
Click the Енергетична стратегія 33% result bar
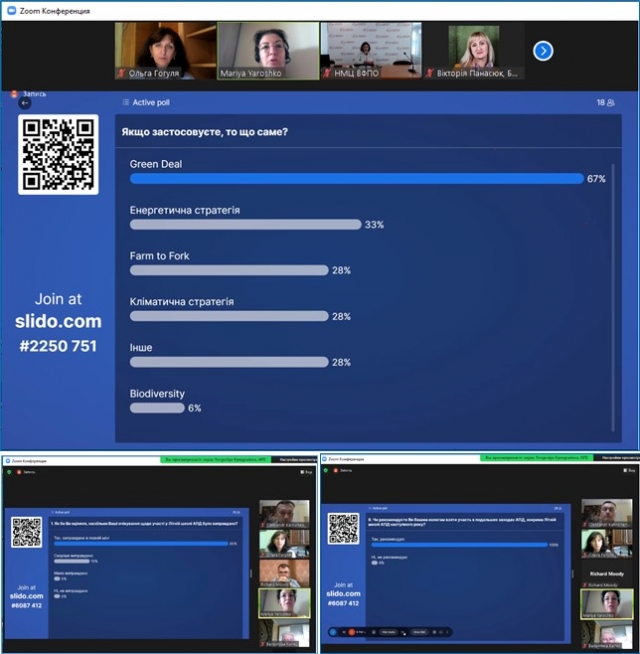[245, 224]
